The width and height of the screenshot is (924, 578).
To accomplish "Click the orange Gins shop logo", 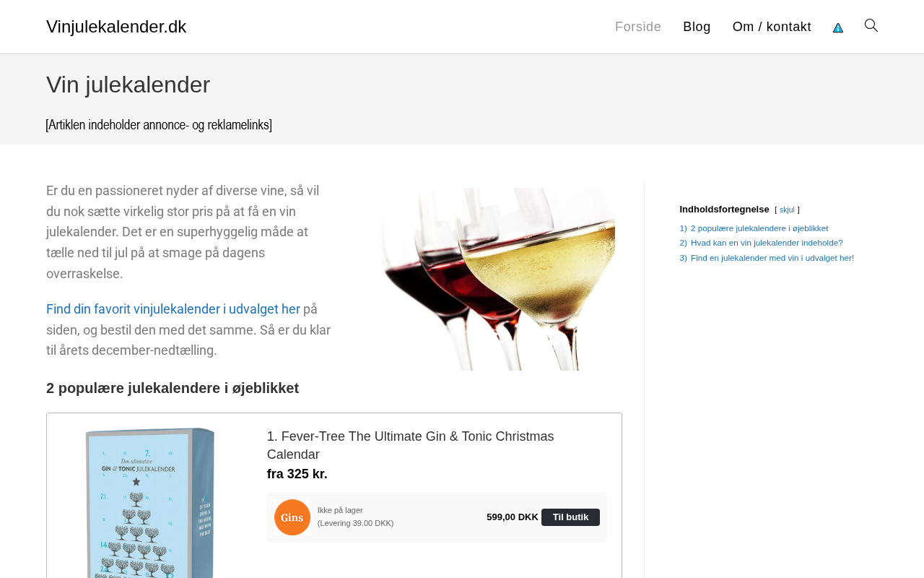I will [292, 517].
